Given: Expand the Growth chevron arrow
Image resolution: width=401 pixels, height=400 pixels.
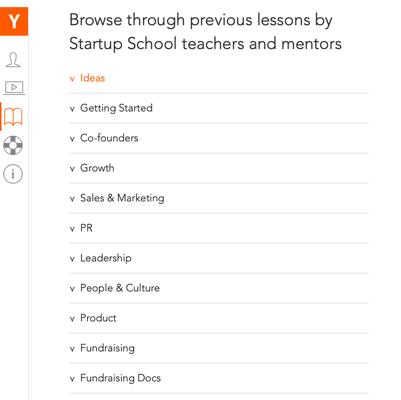Looking at the screenshot, I should 72,169.
